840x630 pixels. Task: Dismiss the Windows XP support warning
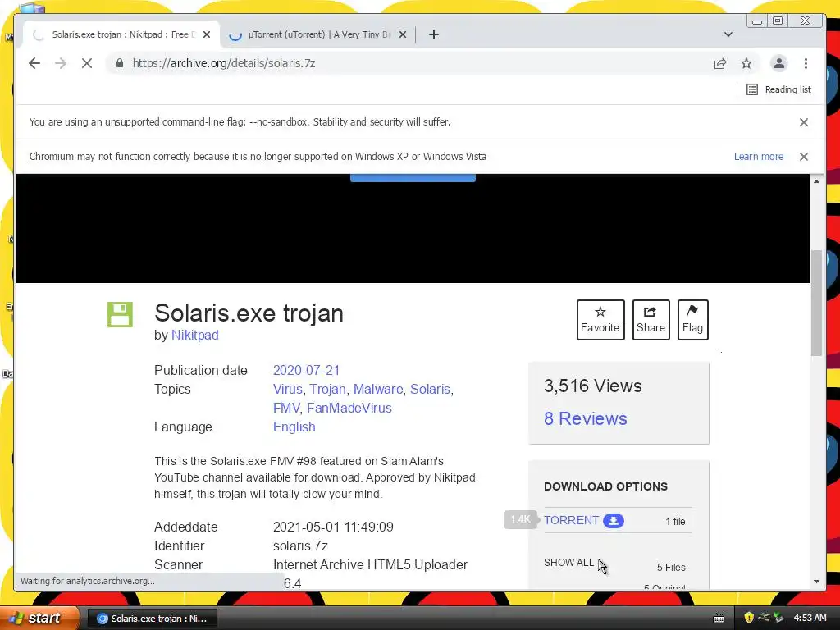(x=804, y=157)
